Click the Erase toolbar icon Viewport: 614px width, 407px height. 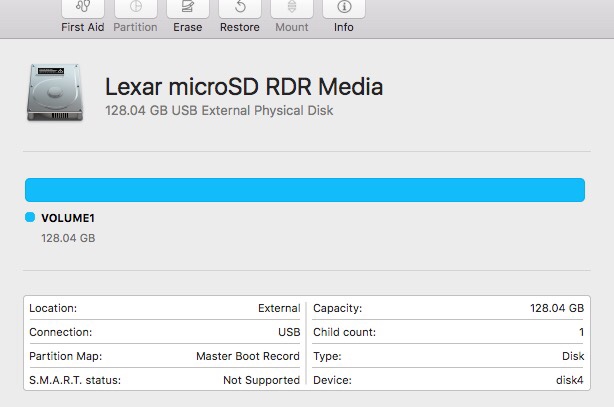(x=188, y=9)
